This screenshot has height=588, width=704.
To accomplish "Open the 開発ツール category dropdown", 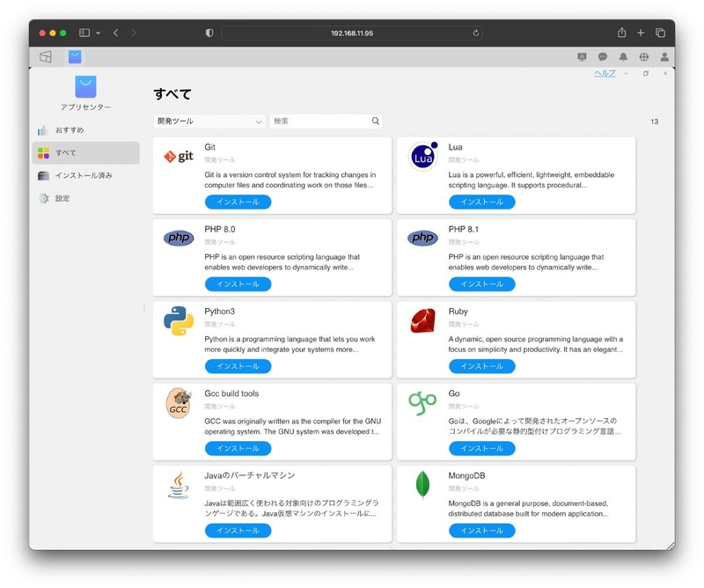I will (209, 121).
